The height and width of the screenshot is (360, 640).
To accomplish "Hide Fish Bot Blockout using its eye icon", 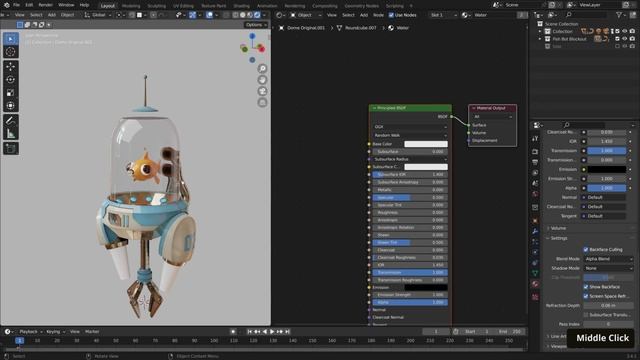I will tap(624, 39).
